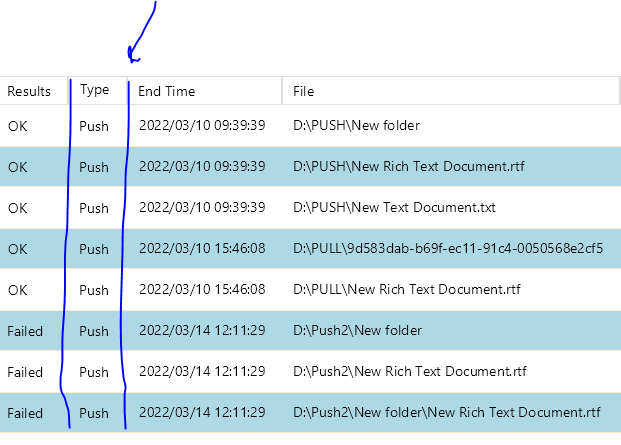
Task: Click the Type column header
Action: (x=94, y=90)
